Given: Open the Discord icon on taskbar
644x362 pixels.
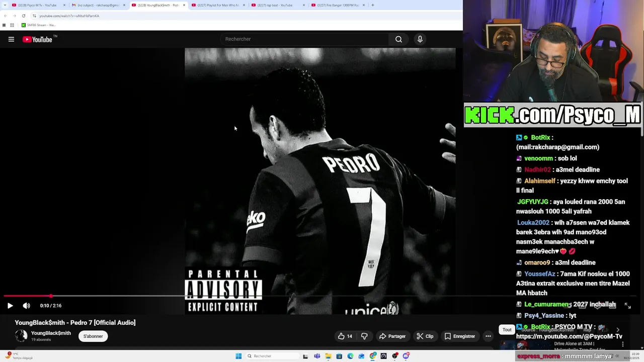Looking at the screenshot, I should [x=406, y=356].
